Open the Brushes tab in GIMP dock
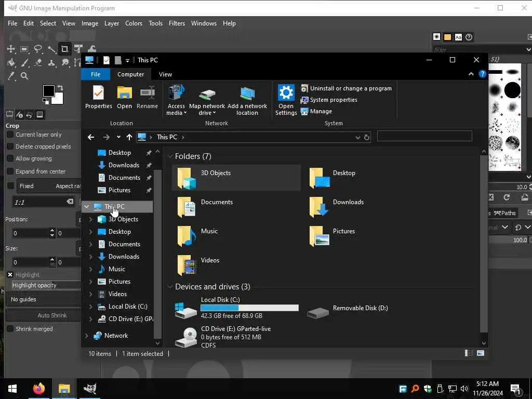Image resolution: width=532 pixels, height=399 pixels. 436,37
